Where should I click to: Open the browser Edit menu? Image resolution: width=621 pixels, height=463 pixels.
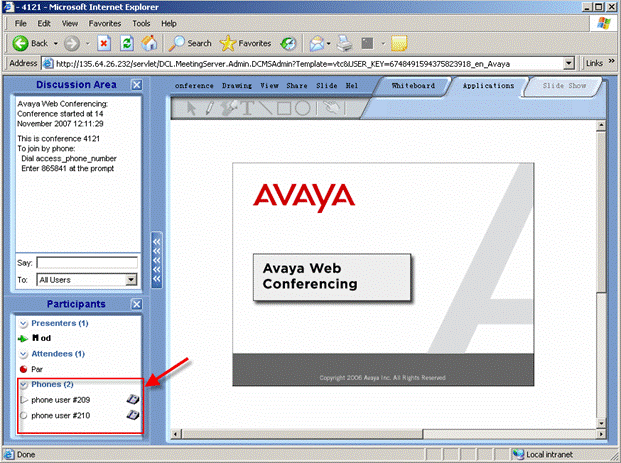point(44,23)
